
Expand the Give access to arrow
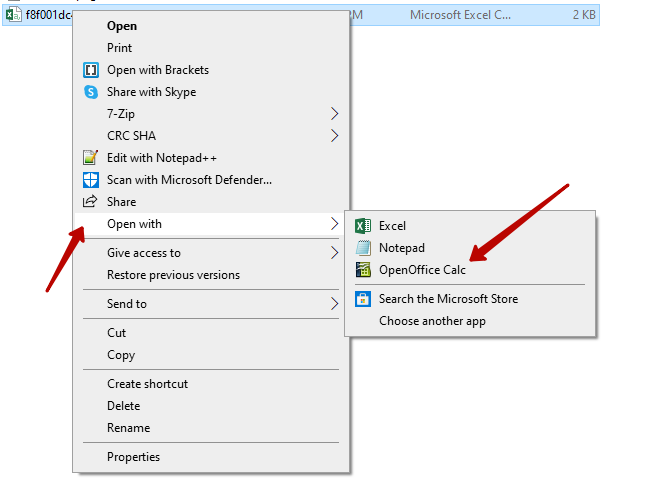point(335,252)
